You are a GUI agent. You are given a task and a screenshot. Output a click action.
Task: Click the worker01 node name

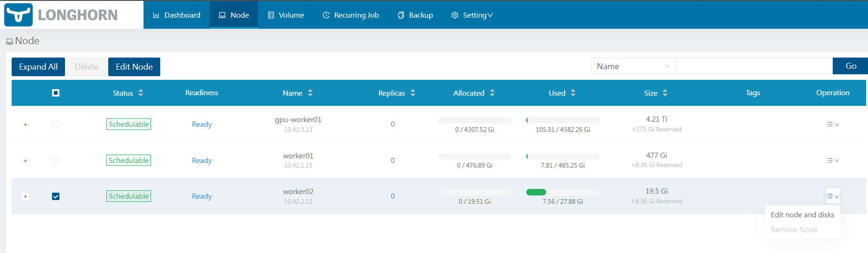[x=298, y=156]
